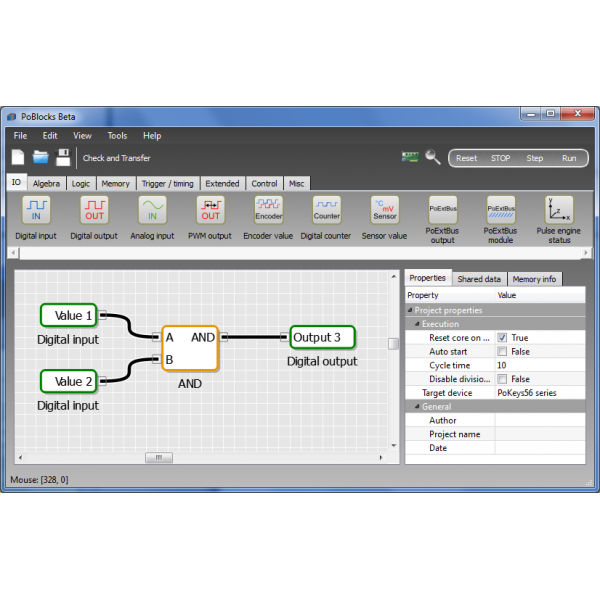Image resolution: width=600 pixels, height=600 pixels.
Task: Click the Step button
Action: coord(535,158)
